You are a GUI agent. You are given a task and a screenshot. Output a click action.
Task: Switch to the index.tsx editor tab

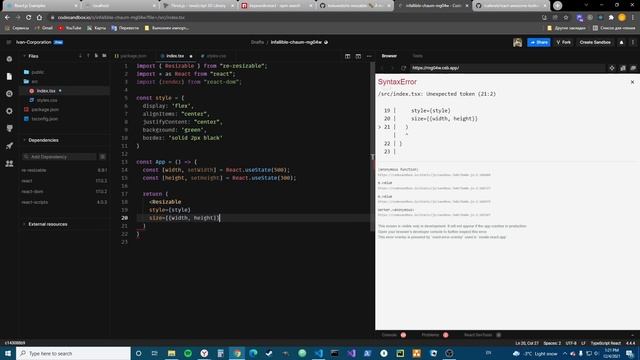[x=175, y=56]
